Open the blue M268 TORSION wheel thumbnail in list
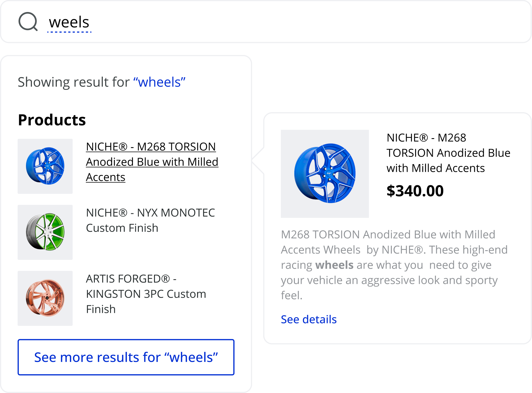The height and width of the screenshot is (393, 532). (x=45, y=166)
